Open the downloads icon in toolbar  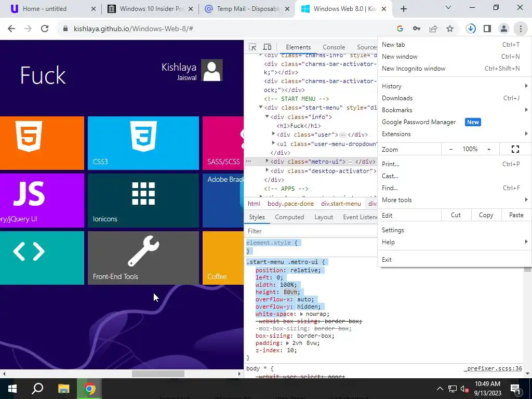click(471, 29)
